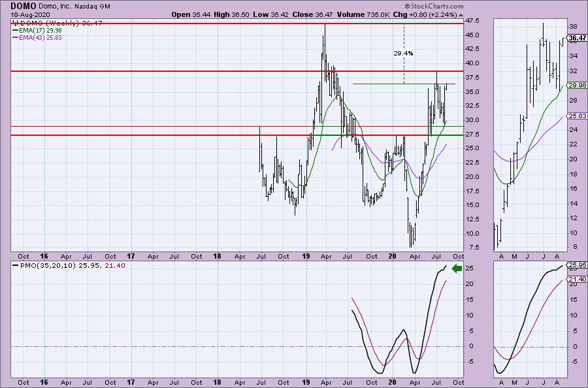Open the ©StockCharts.com attribution
Screen dimensions: 588x388
pos(434,6)
